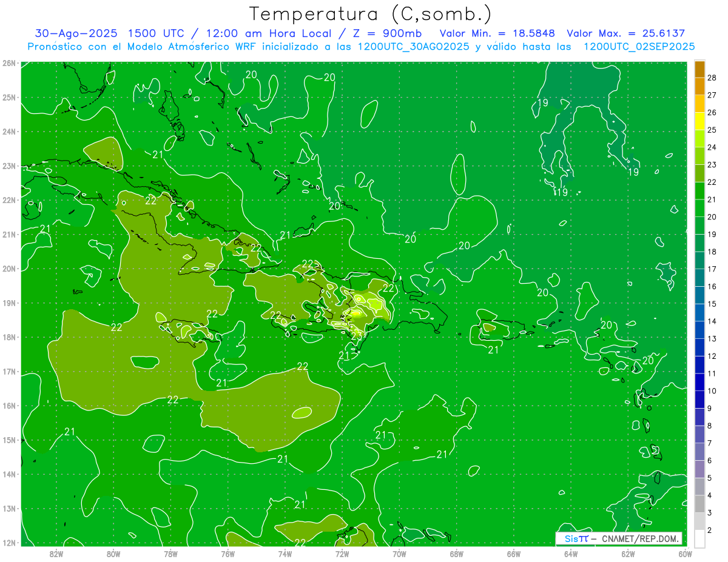The height and width of the screenshot is (562, 728).
Task: Click the color bar label 22
Action: pyautogui.click(x=712, y=182)
